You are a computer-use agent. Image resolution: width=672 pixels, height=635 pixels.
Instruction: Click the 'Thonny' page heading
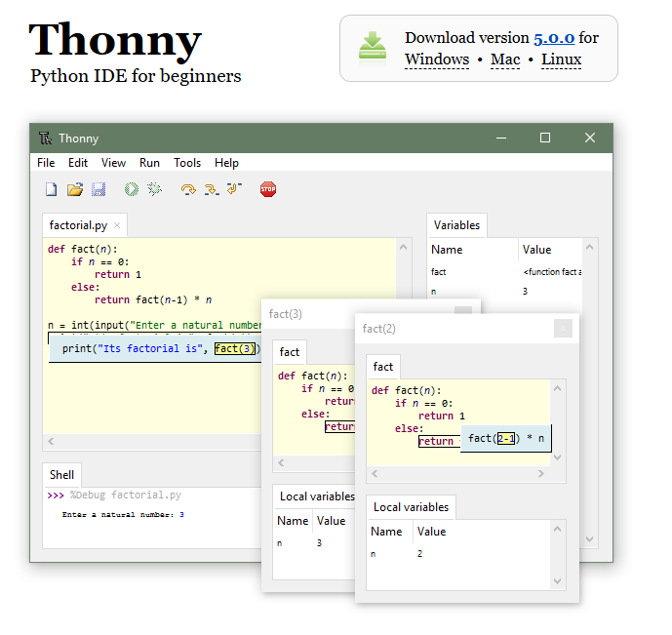pyautogui.click(x=115, y=41)
